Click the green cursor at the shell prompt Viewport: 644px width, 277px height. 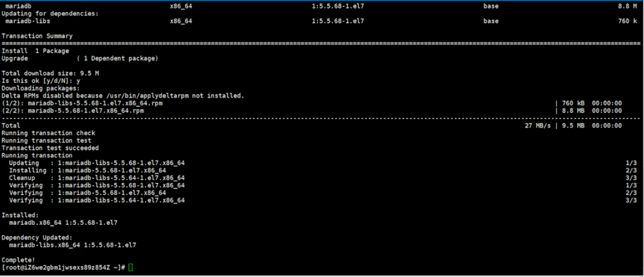(x=131, y=267)
